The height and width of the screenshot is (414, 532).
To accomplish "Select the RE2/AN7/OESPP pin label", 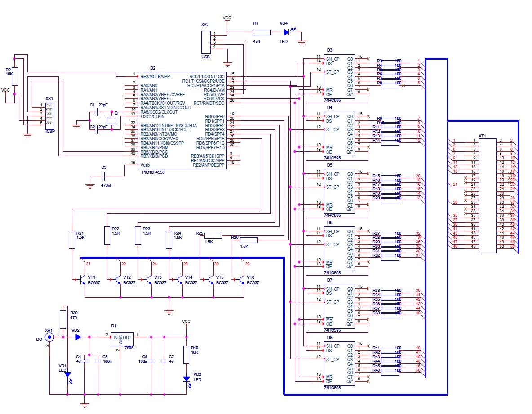I will pyautogui.click(x=208, y=165).
